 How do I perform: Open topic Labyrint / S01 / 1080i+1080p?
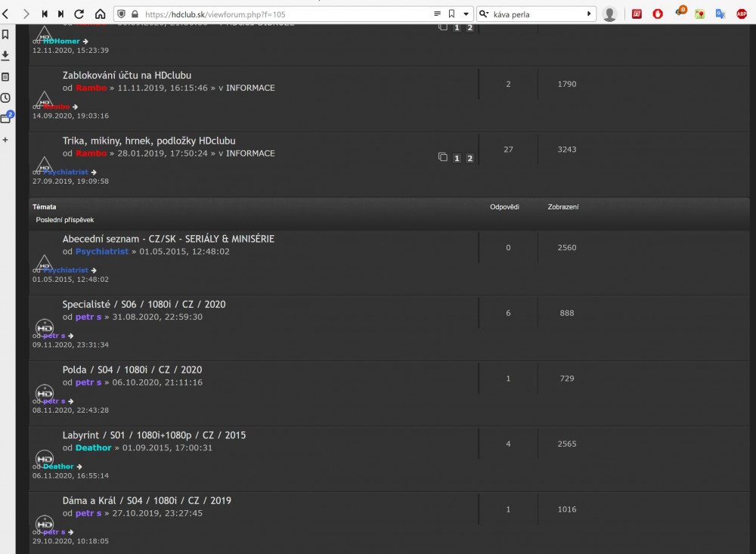click(x=153, y=435)
